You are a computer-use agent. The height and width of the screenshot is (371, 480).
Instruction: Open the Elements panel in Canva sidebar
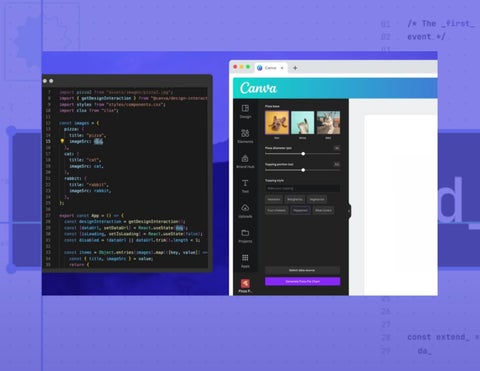click(245, 136)
